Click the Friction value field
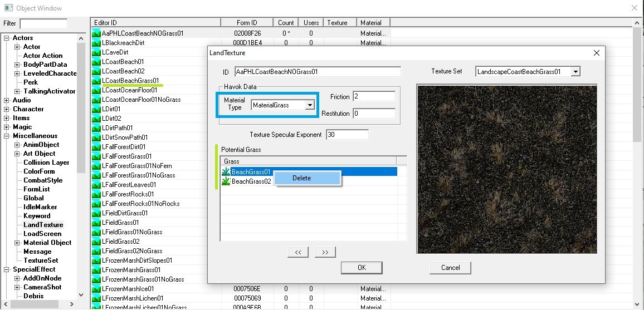Viewport: 644px width, 310px height. (374, 96)
